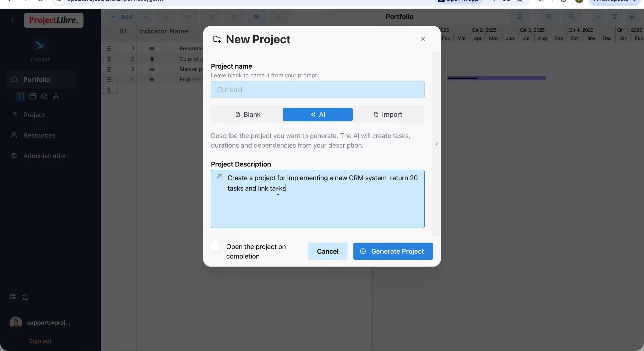This screenshot has width=644, height=351.
Task: Click the Qtr 2, 2025 timeline header
Action: (x=484, y=30)
